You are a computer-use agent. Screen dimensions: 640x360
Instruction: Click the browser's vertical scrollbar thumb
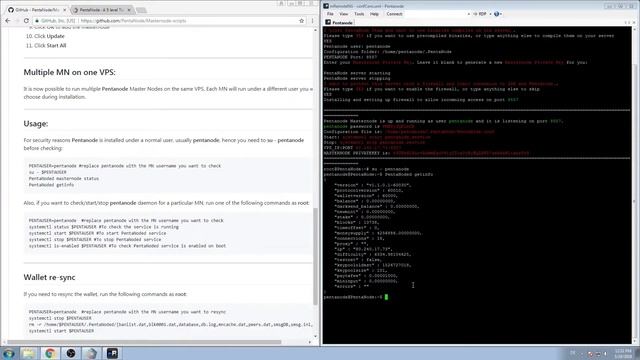[x=316, y=256]
